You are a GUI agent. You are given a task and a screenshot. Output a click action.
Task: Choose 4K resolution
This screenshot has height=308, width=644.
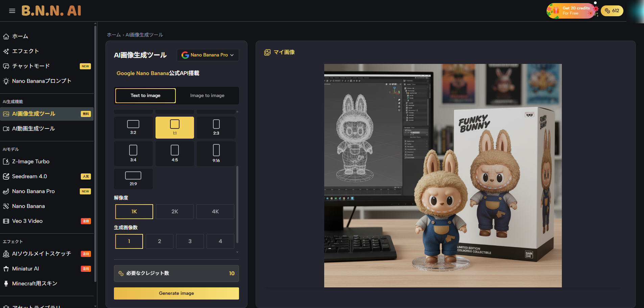pyautogui.click(x=215, y=212)
